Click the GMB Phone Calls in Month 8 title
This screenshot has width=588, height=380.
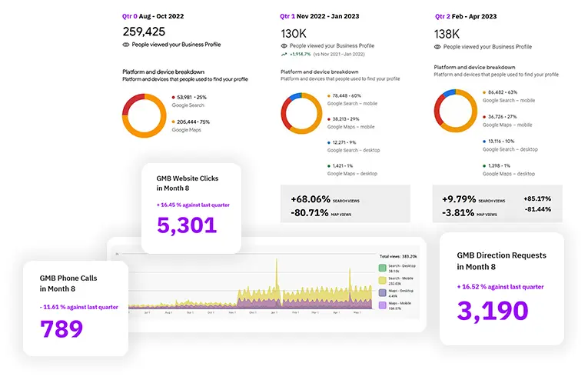(x=68, y=283)
